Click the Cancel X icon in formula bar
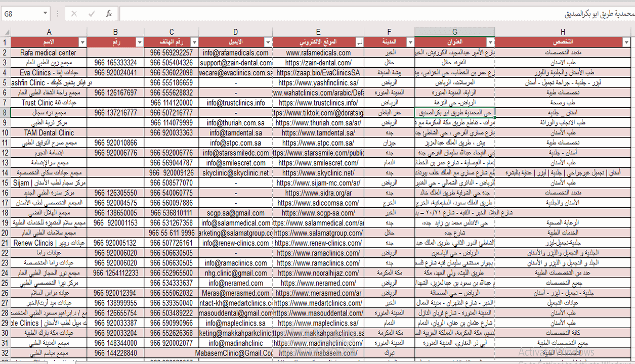Image resolution: width=635 pixels, height=364 pixels. click(x=74, y=14)
